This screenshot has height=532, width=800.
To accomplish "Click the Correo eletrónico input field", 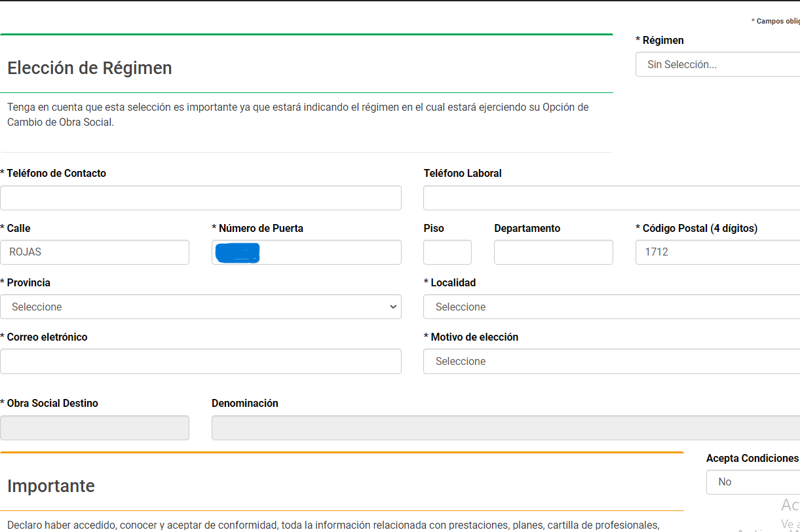I will [200, 362].
